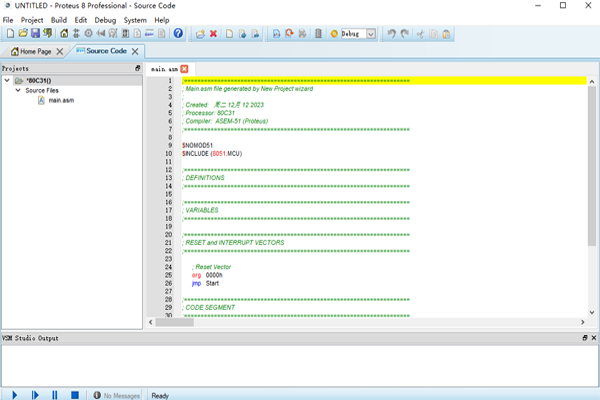This screenshot has width=600, height=400.
Task: Click the PCB Layout toolbar icon
Action: coord(88,34)
